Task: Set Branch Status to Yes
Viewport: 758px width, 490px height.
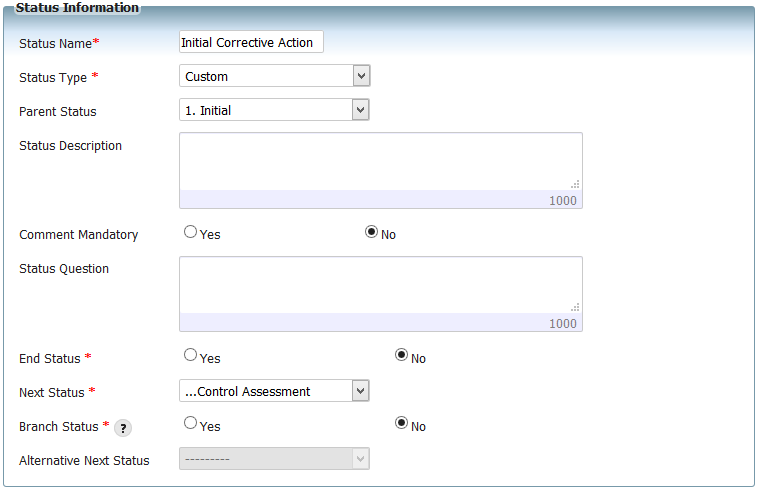Action: [190, 423]
